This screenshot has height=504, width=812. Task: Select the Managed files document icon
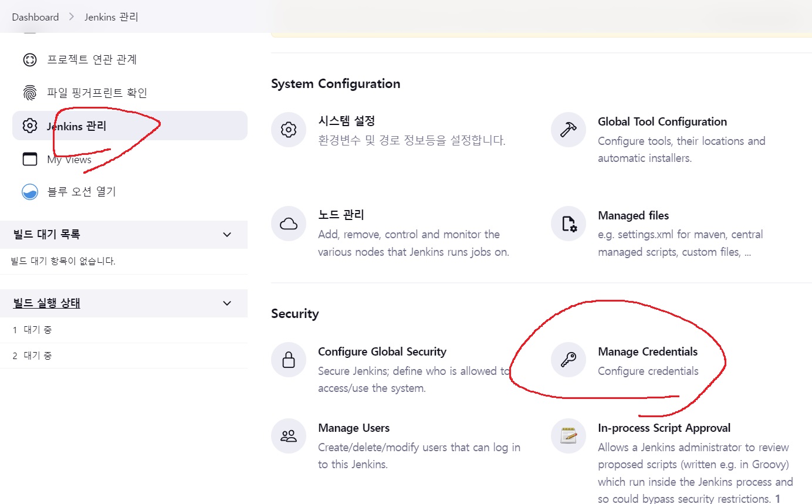[569, 224]
